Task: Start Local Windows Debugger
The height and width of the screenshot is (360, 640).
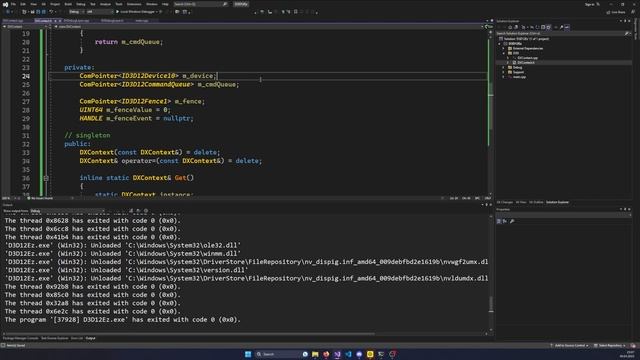Action: click(x=137, y=12)
